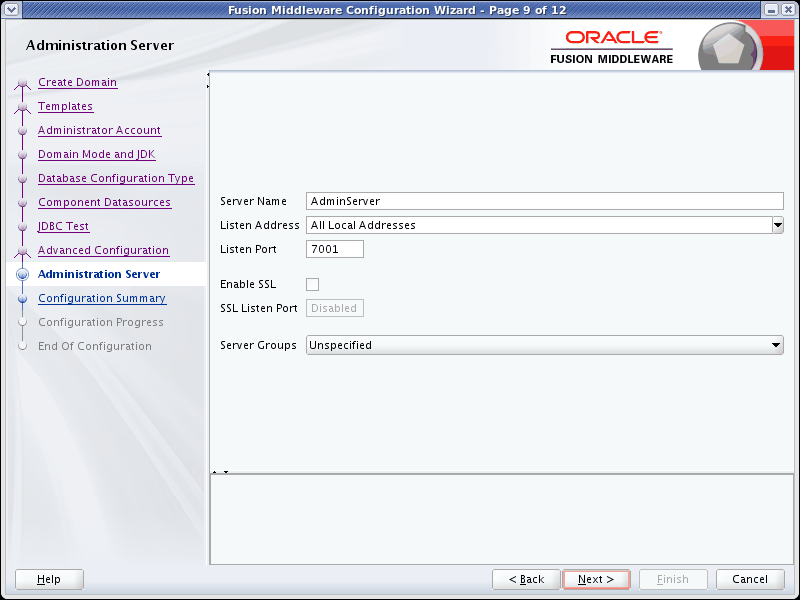The height and width of the screenshot is (600, 800).
Task: Proceed with the Next button
Action: (596, 579)
